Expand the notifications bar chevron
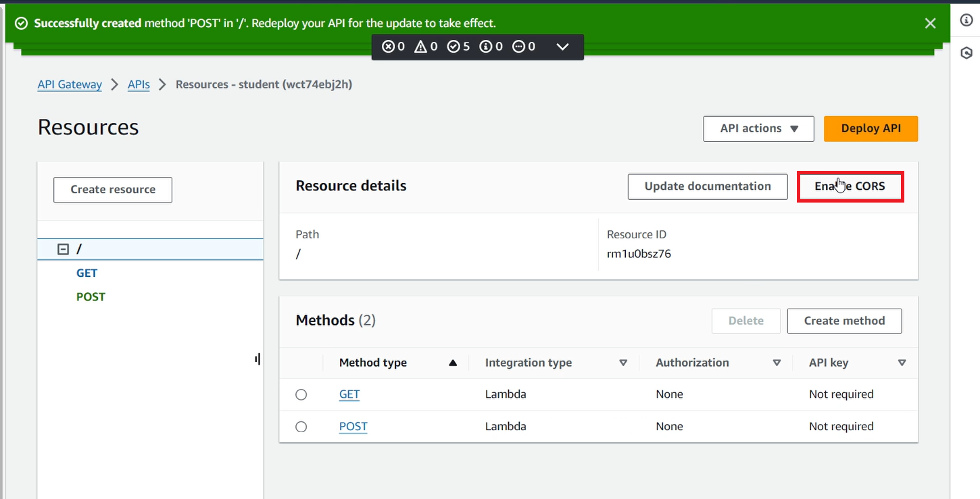 click(562, 47)
